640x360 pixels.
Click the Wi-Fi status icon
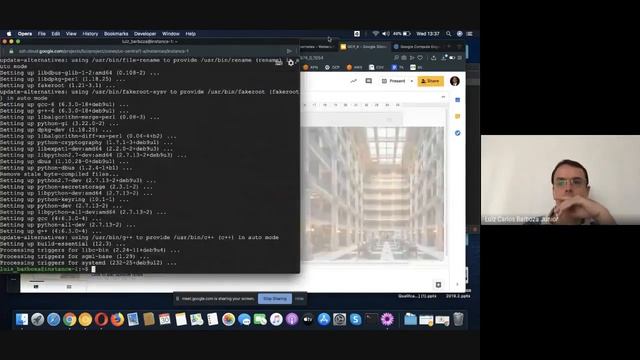click(x=376, y=34)
